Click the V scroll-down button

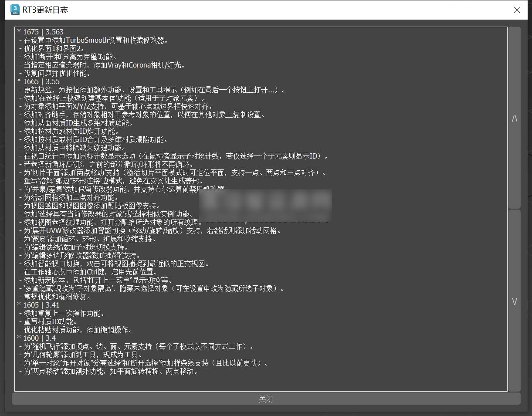(x=515, y=301)
